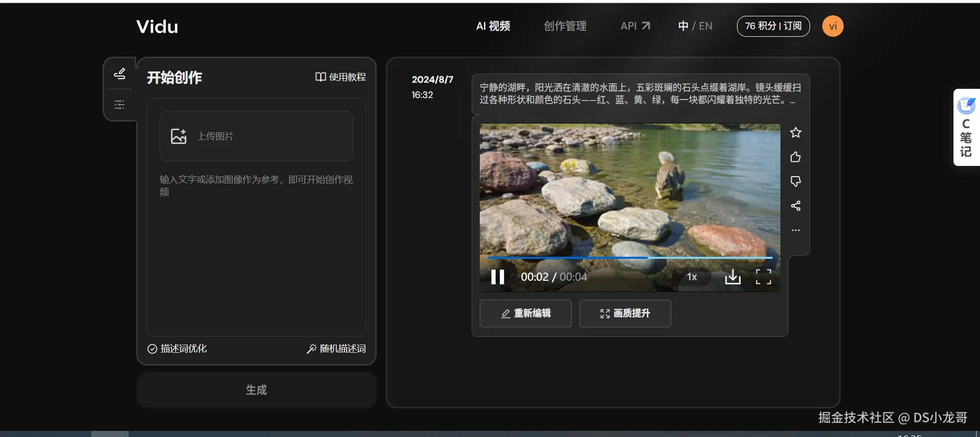The height and width of the screenshot is (437, 980).
Task: Click the 生成 generate button
Action: click(256, 390)
